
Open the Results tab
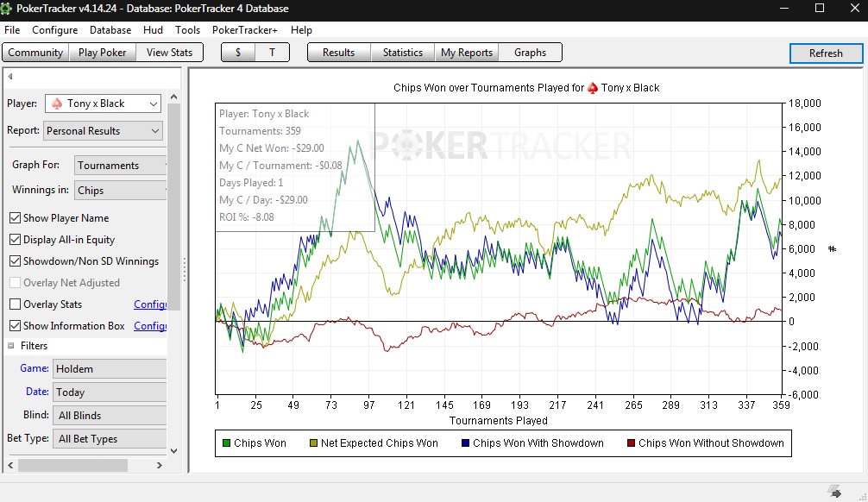click(x=338, y=53)
